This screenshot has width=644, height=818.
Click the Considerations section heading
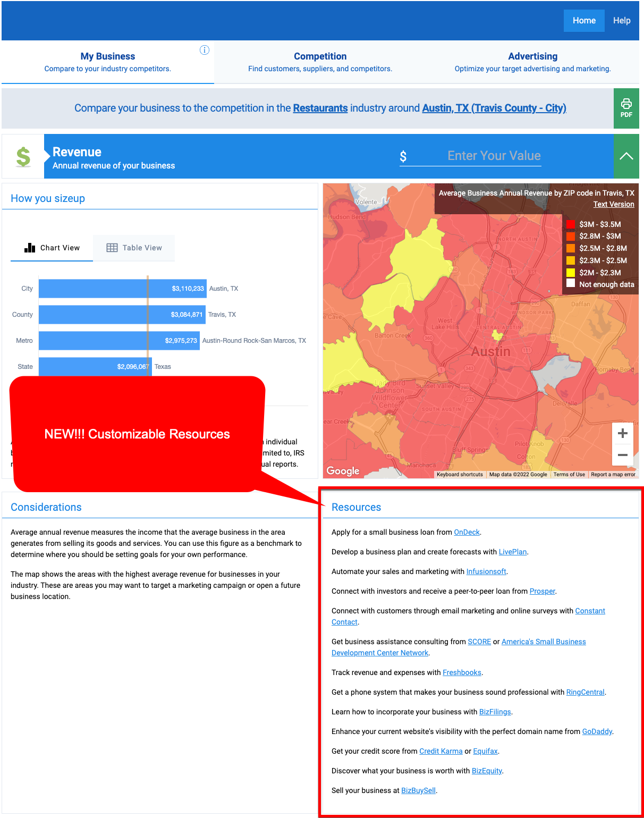(46, 507)
